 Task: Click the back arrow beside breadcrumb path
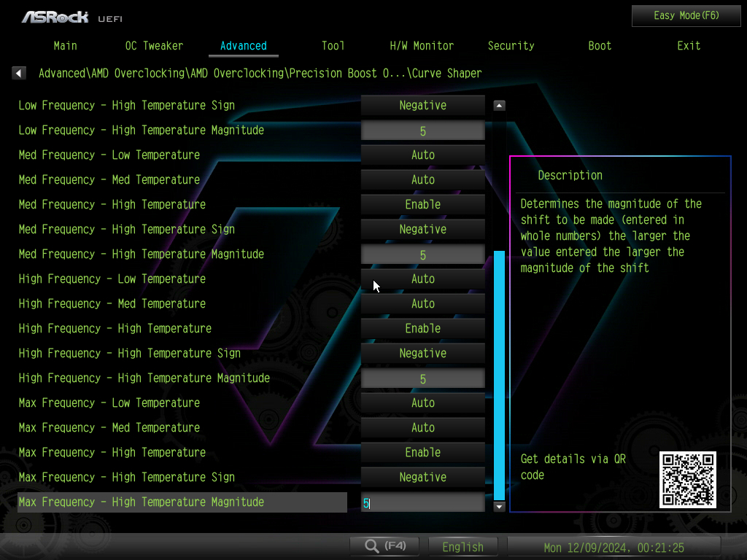(x=18, y=73)
